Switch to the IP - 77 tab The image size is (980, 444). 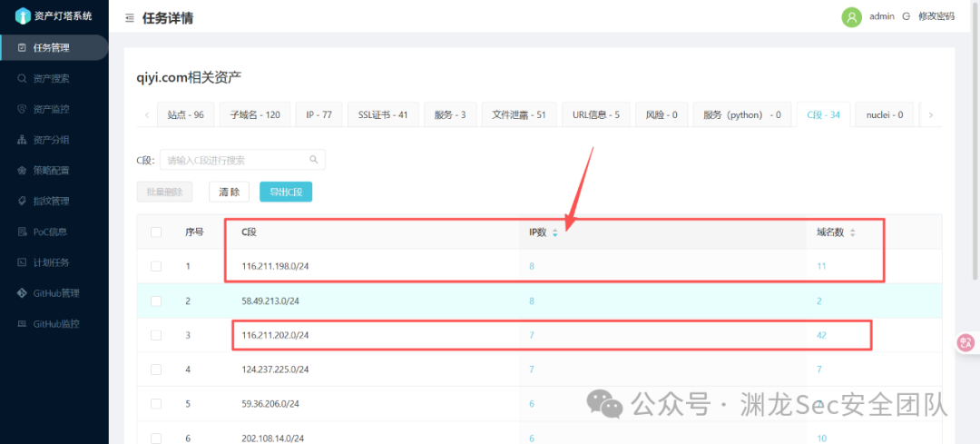(318, 114)
